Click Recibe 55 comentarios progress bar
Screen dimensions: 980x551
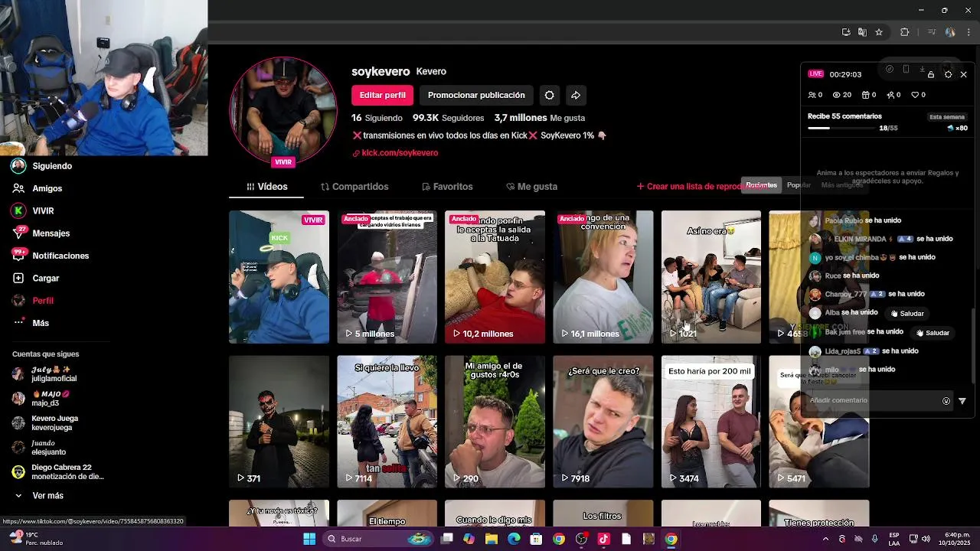pos(841,128)
